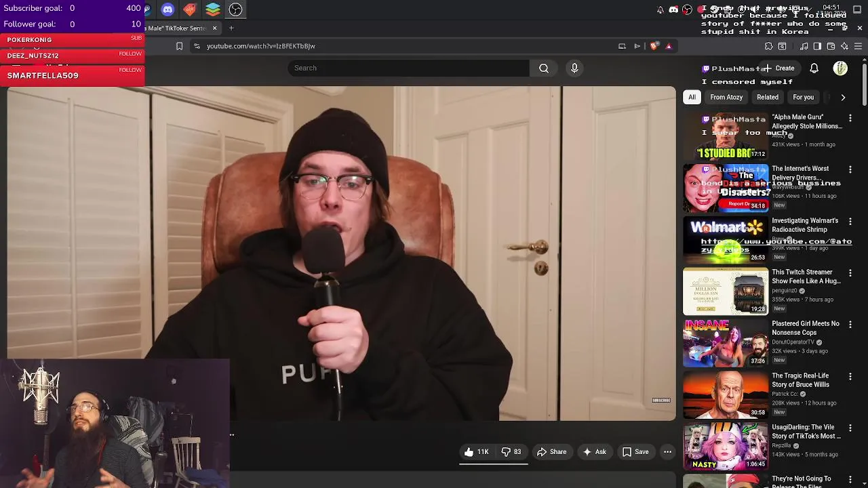Click the Brave shields lion icon
Image resolution: width=868 pixels, height=488 pixels.
click(654, 46)
